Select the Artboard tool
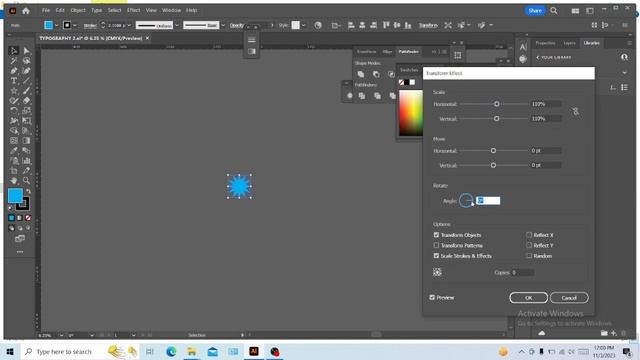The height and width of the screenshot is (360, 640). click(x=13, y=171)
